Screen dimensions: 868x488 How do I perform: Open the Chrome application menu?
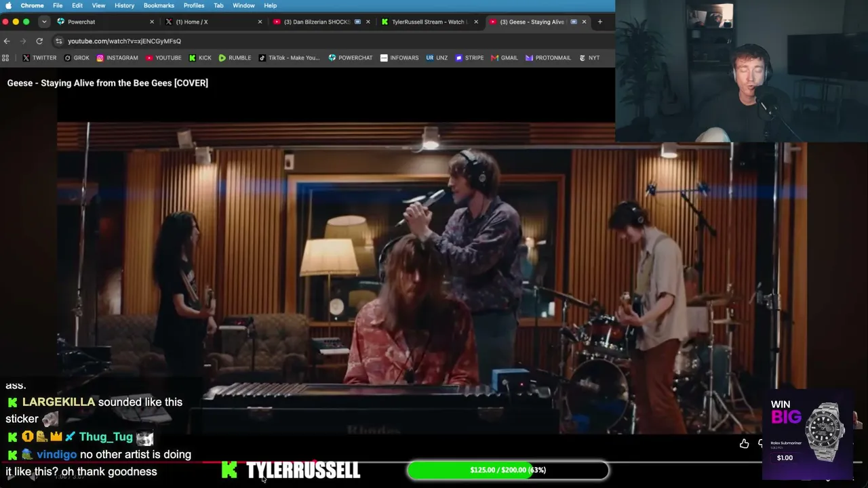coord(33,5)
